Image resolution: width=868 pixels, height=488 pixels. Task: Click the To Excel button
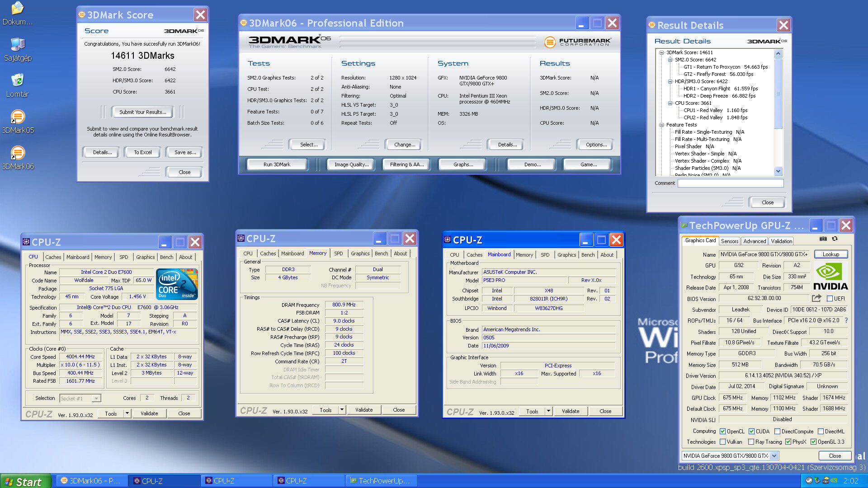click(x=142, y=152)
